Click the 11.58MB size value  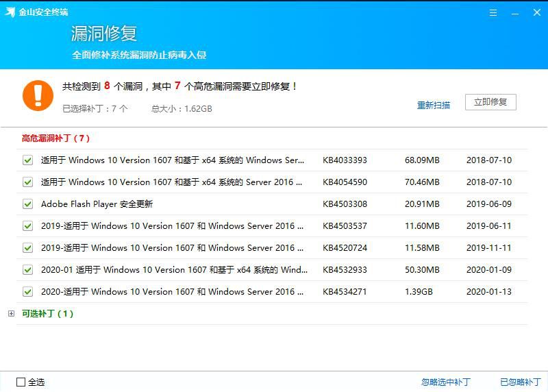(x=422, y=248)
